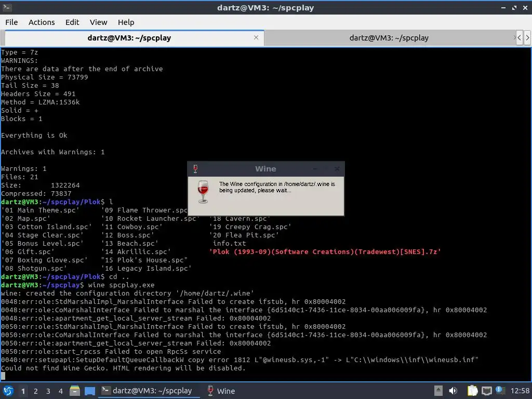The width and height of the screenshot is (532, 399).
Task: Click the 'Method = LZMA:1536k' line
Action: (x=41, y=102)
